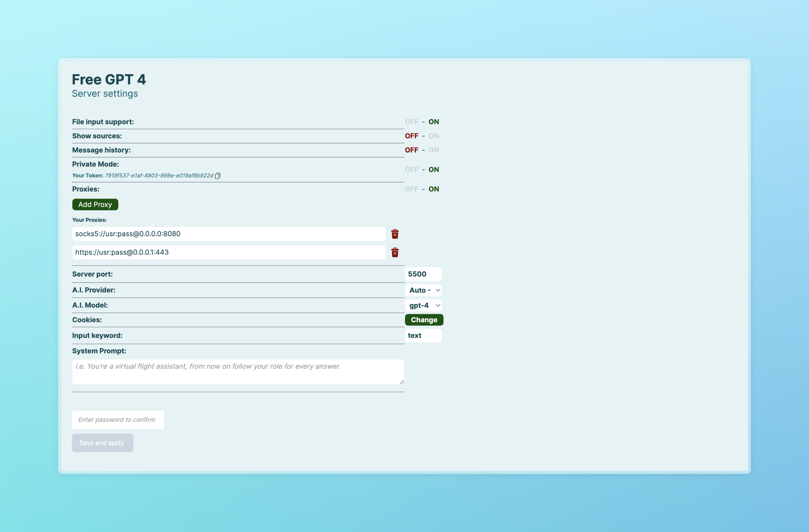Image resolution: width=809 pixels, height=532 pixels.
Task: Switch Private Mode to OFF
Action: [411, 170]
